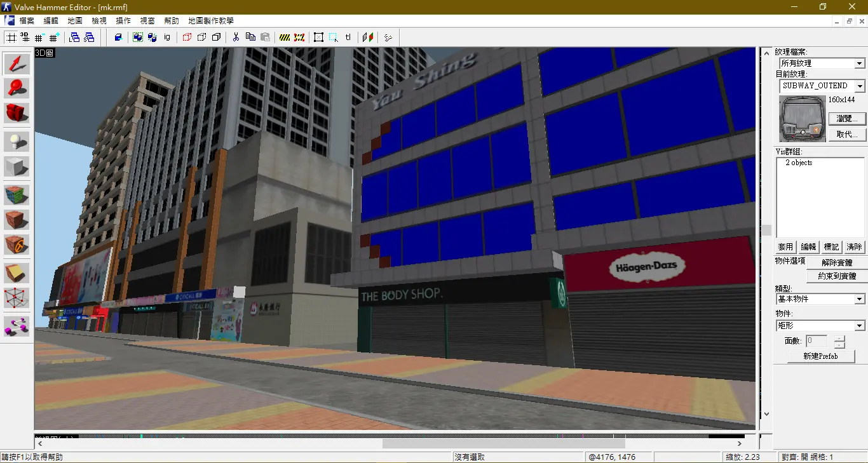Screen dimensions: 868x463
Task: Select the Vertex Manipulation tool
Action: pyautogui.click(x=17, y=298)
